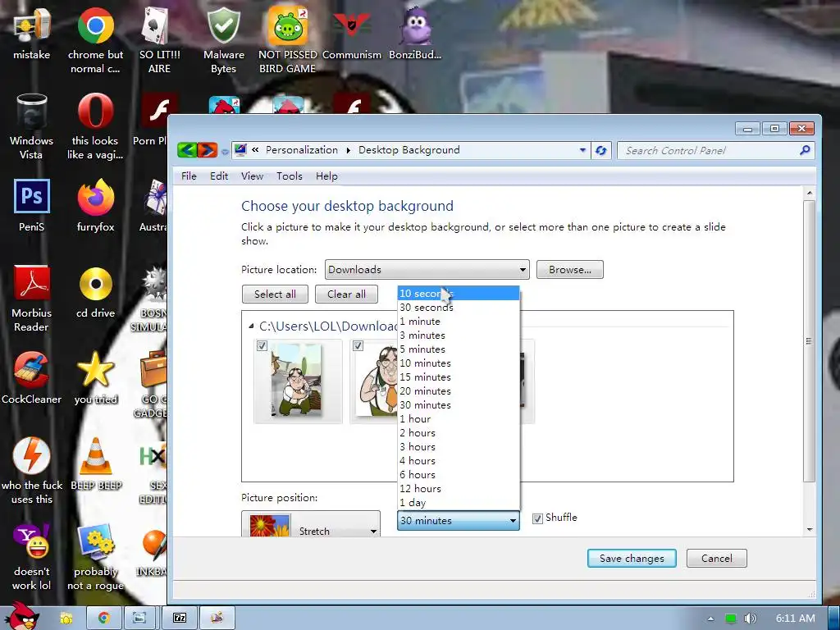Click the Personalization breadcrumb
Screen dimensions: 840x630
pyautogui.click(x=302, y=150)
